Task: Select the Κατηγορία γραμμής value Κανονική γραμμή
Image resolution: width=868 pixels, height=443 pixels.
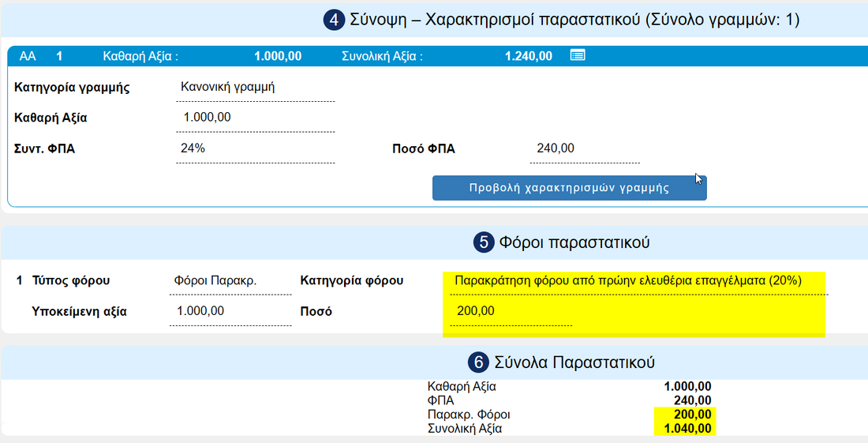Action: (x=228, y=87)
